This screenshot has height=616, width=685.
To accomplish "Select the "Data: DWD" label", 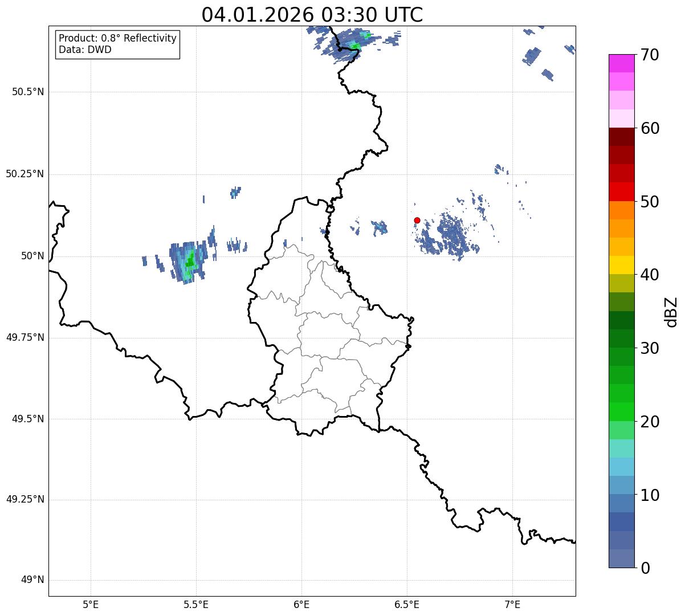I will (x=85, y=50).
